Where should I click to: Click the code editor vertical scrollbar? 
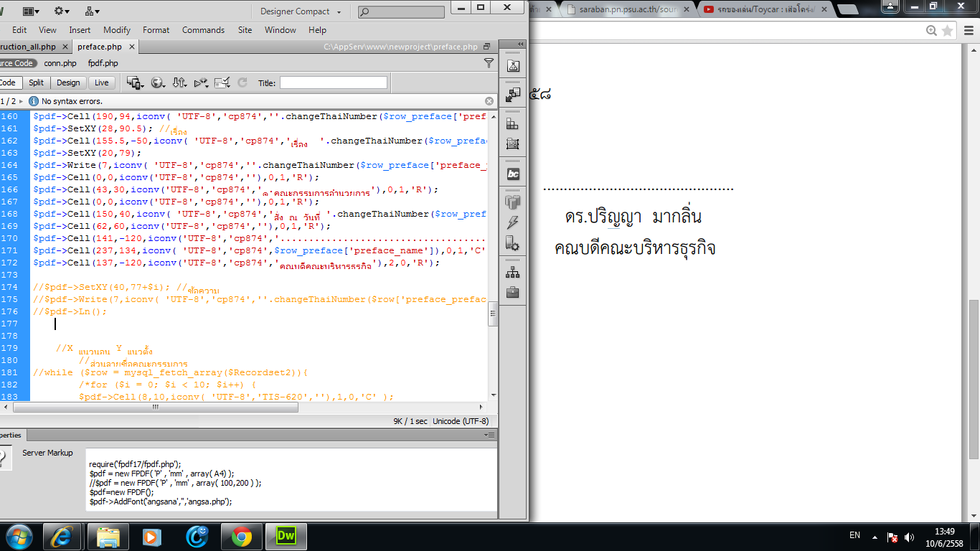493,255
